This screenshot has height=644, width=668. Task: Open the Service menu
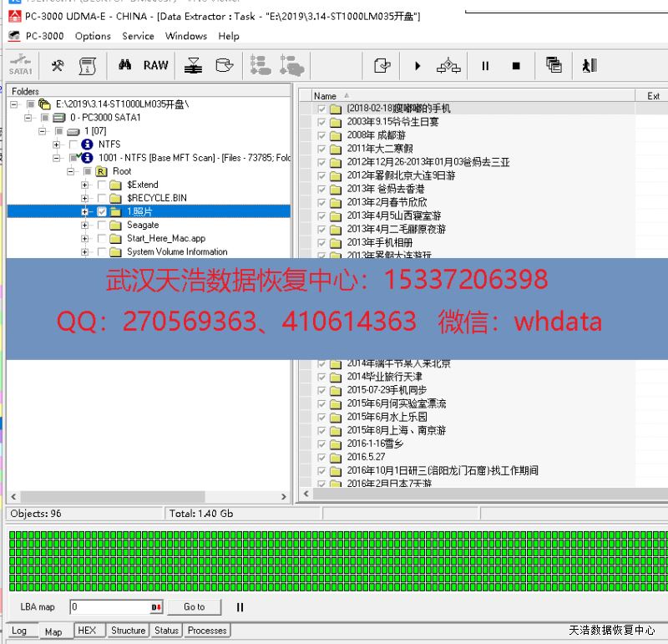pyautogui.click(x=138, y=36)
